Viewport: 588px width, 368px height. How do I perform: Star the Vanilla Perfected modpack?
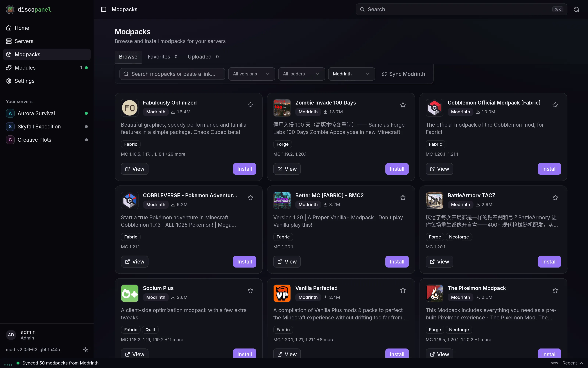403,290
